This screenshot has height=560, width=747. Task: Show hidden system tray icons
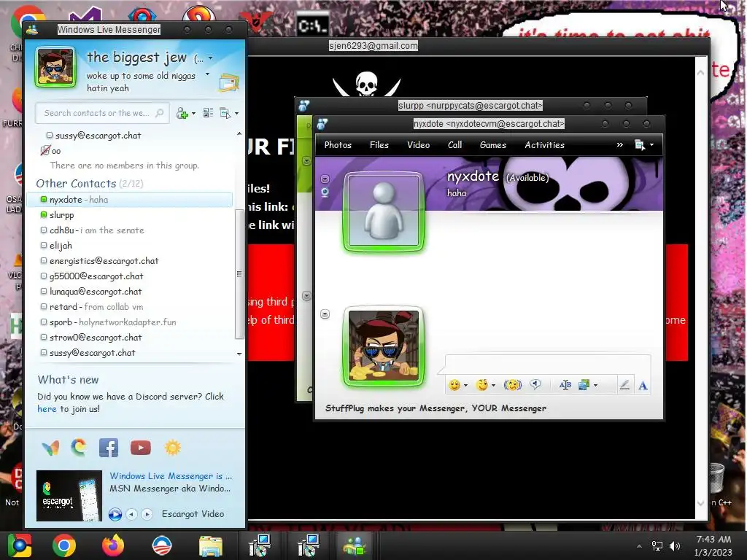(639, 546)
